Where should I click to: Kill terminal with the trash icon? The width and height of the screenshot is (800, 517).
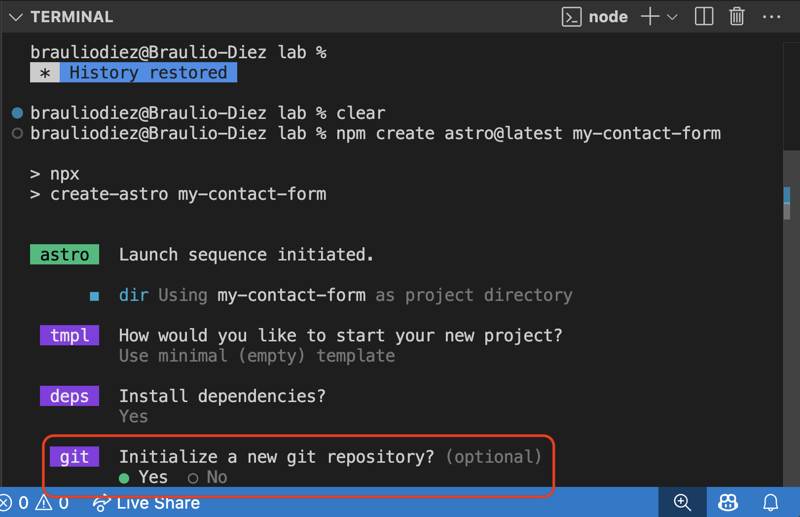click(x=737, y=17)
